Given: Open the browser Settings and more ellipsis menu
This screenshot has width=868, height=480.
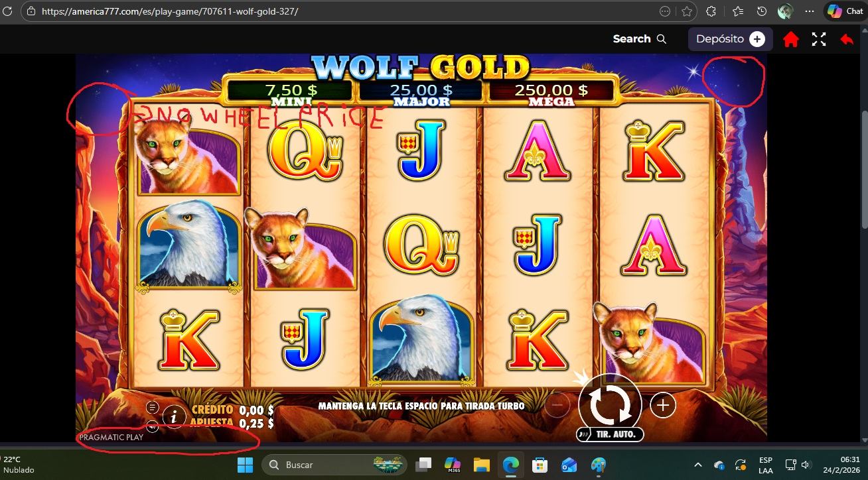Looking at the screenshot, I should click(x=809, y=11).
